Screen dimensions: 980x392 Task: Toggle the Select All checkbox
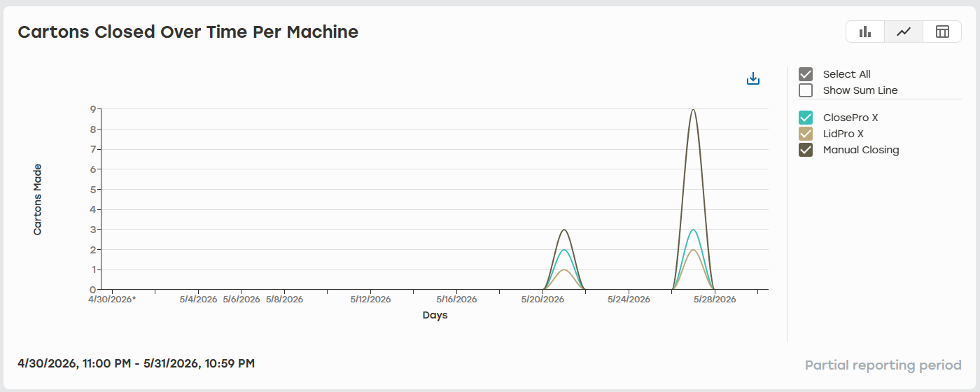[806, 74]
